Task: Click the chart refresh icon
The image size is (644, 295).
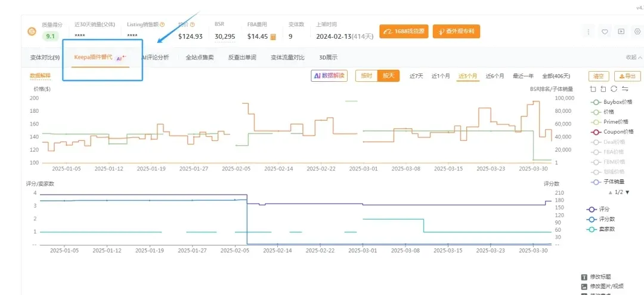Action: [614, 89]
